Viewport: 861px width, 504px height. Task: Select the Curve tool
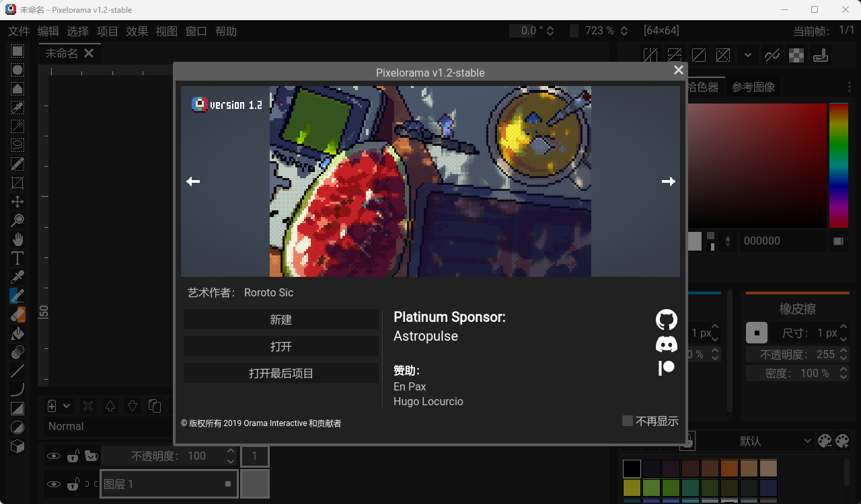[17, 390]
